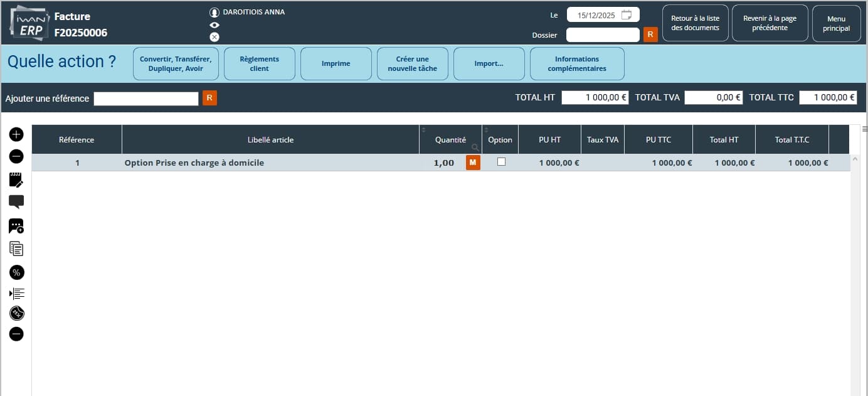Screen dimensions: 868x396
Task: Click the round math operators icon
Action: pos(16,313)
